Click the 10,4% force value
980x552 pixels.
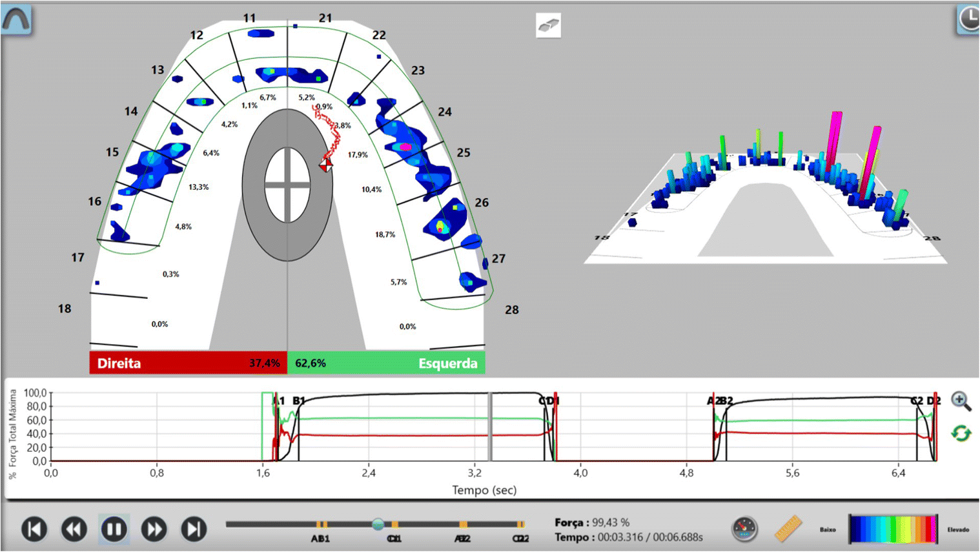coord(371,190)
